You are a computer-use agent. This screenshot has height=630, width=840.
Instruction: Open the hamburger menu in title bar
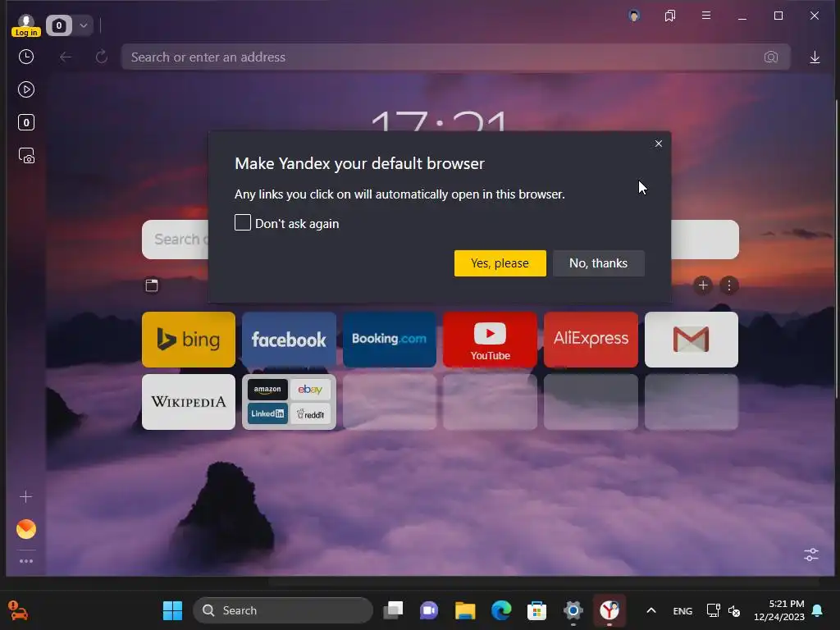[706, 16]
